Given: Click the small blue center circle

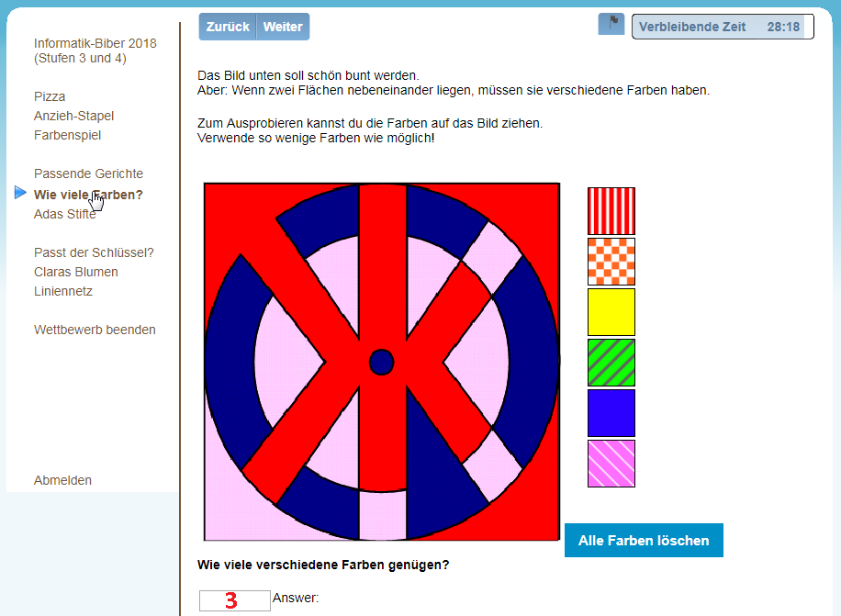Looking at the screenshot, I should 382,363.
